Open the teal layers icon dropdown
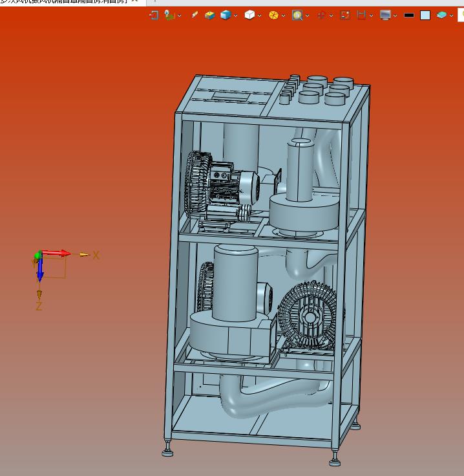 [x=451, y=16]
